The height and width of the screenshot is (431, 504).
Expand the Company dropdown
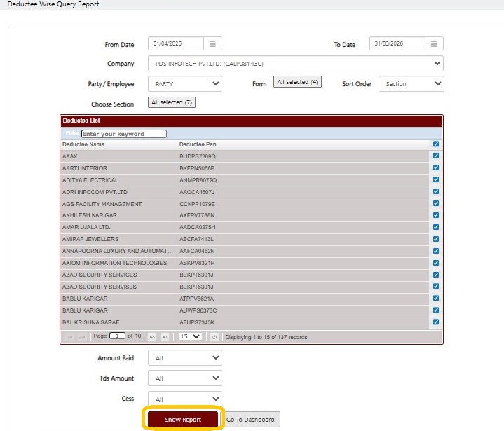tap(295, 64)
